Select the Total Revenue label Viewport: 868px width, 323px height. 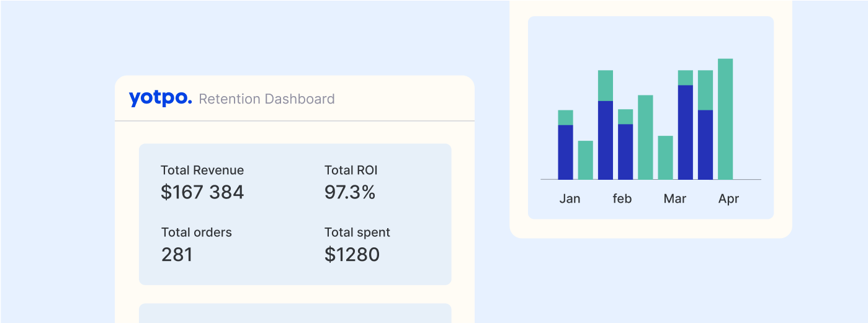[x=202, y=170]
